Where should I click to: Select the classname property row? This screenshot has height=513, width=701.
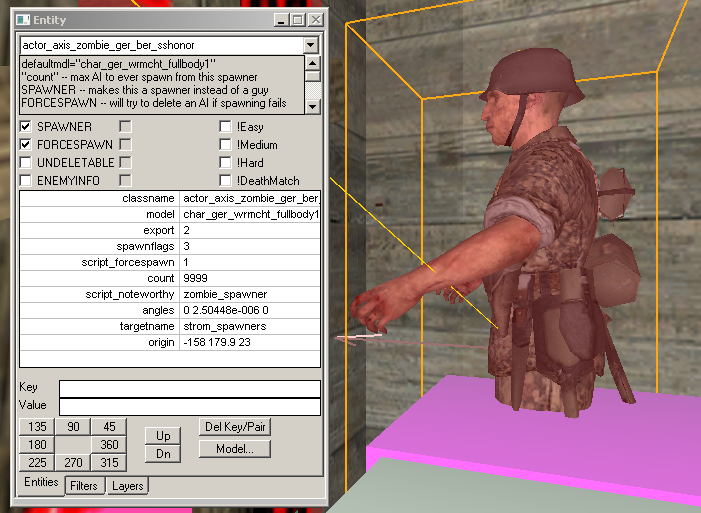170,198
